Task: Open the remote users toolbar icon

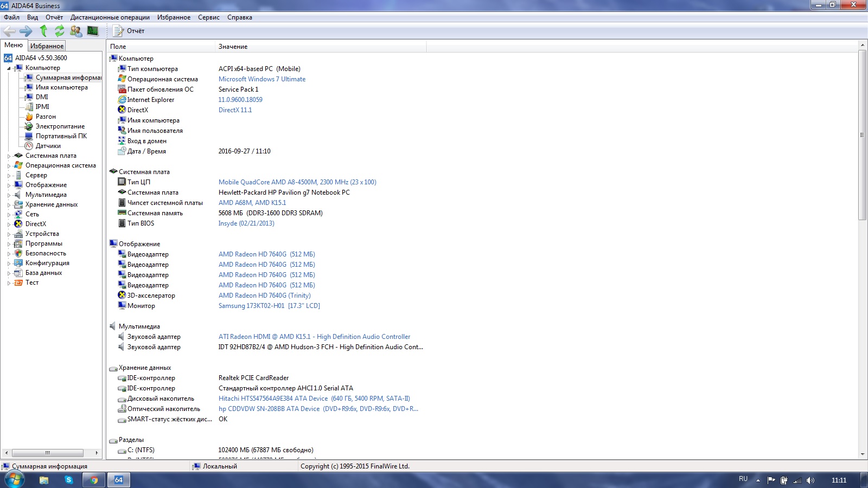Action: pyautogui.click(x=76, y=31)
